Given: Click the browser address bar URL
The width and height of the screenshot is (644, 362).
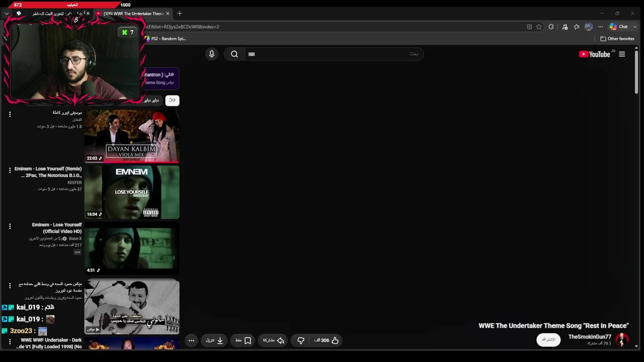Looking at the screenshot, I should 182,27.
